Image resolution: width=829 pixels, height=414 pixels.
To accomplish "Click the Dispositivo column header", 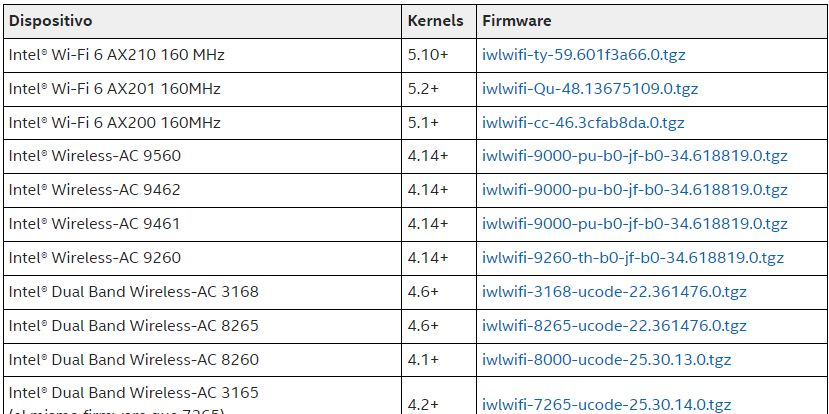I will click(51, 20).
